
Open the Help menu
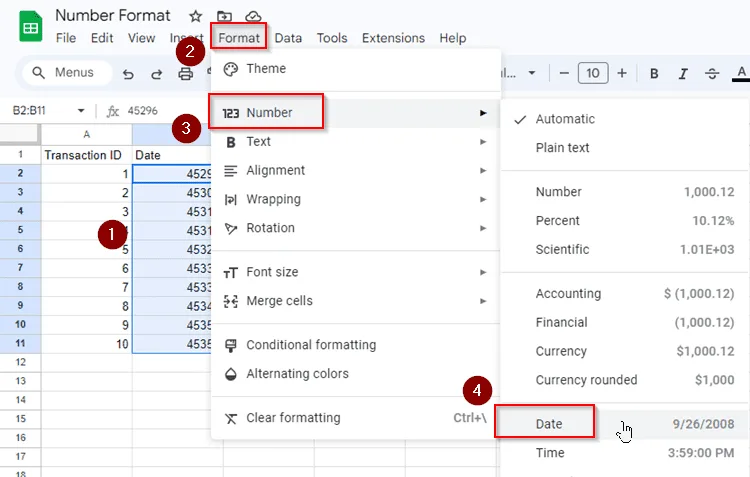452,38
